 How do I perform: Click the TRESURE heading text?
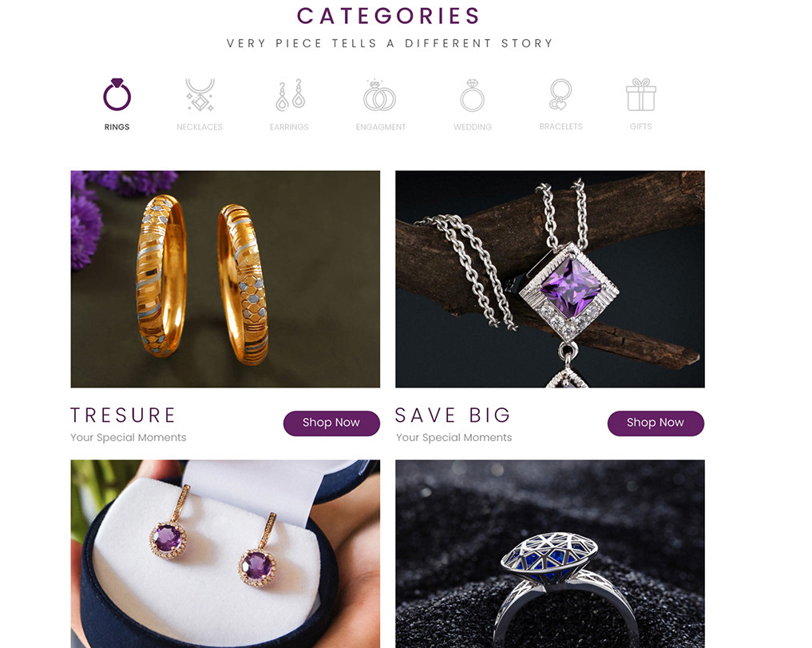123,415
